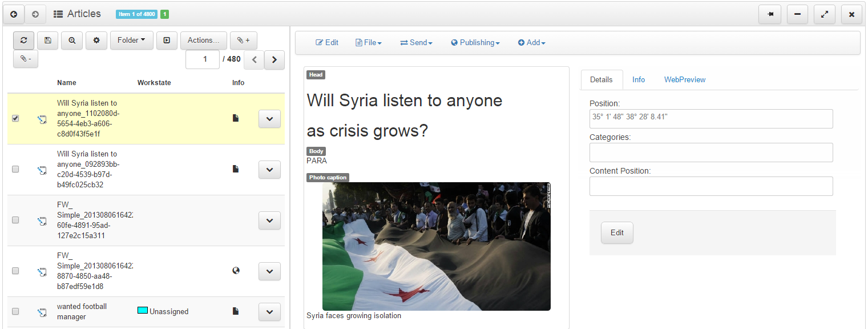868x329 pixels.
Task: Expand row menu for article 092893bb
Action: (x=269, y=170)
